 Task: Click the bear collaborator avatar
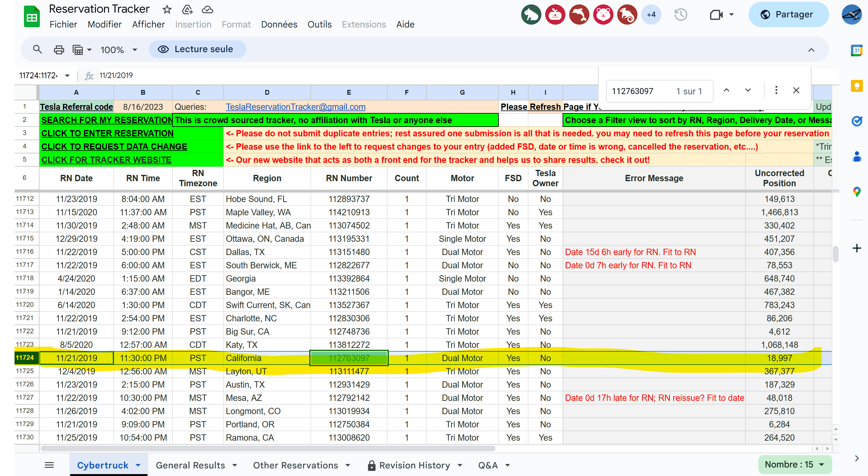pyautogui.click(x=603, y=15)
